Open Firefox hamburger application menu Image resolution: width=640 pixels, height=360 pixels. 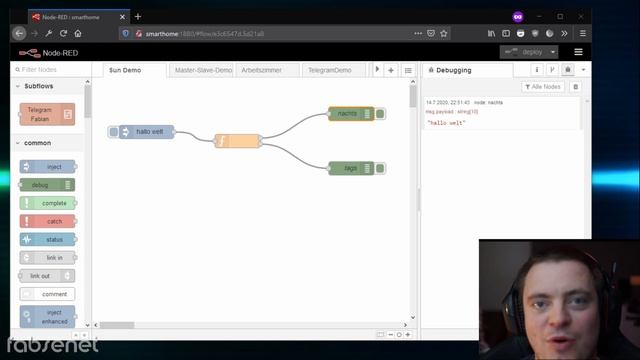point(583,33)
